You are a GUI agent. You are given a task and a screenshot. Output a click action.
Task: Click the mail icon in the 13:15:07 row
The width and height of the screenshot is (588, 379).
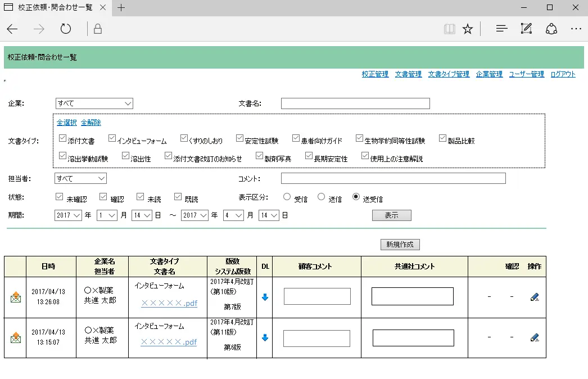16,338
